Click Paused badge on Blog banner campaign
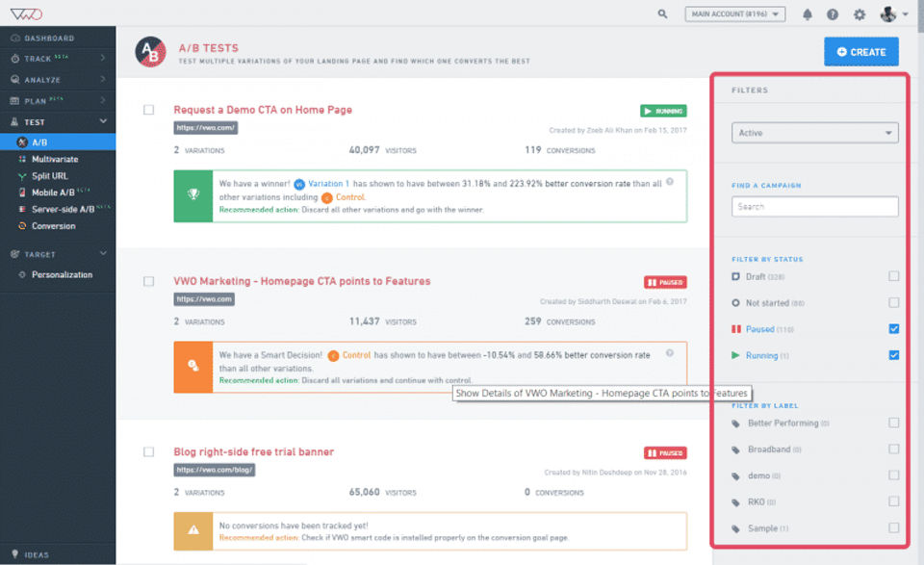This screenshot has width=924, height=565. pyautogui.click(x=665, y=453)
